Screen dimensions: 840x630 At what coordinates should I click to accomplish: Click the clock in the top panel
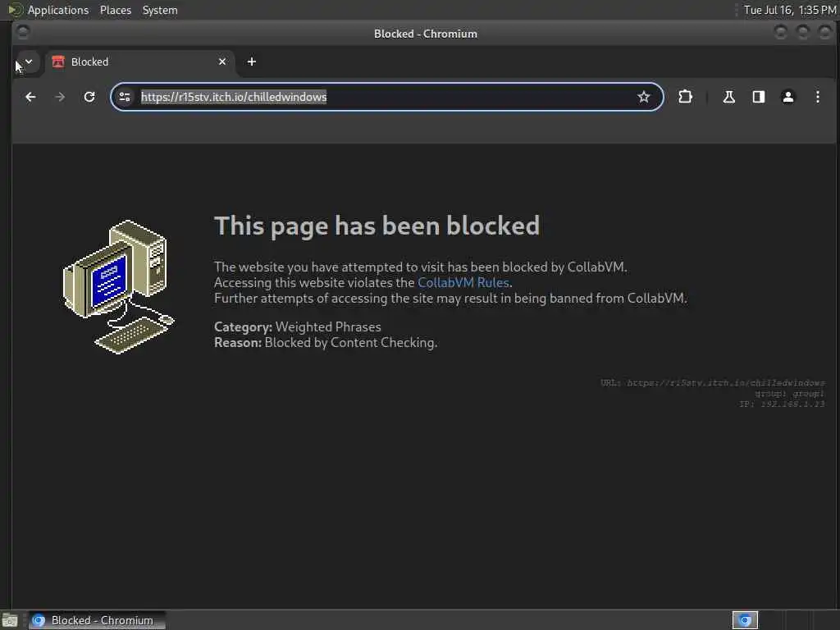[790, 10]
